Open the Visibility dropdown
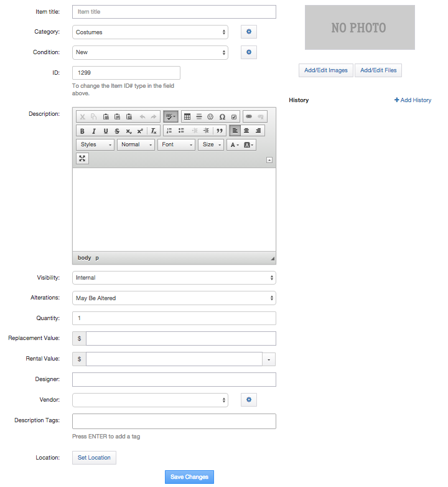Viewport: 448px width, 487px height. tap(174, 278)
